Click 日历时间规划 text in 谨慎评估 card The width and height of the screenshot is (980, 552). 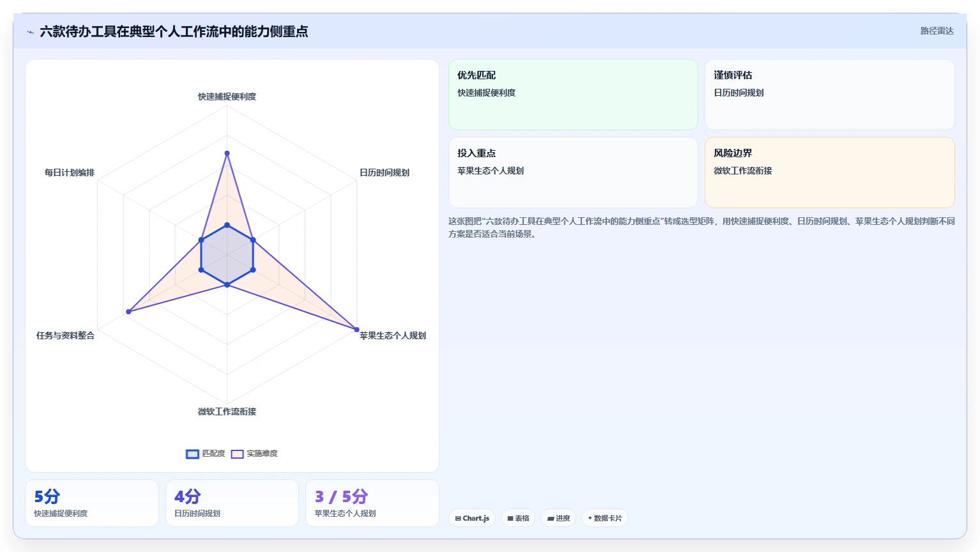[x=739, y=93]
